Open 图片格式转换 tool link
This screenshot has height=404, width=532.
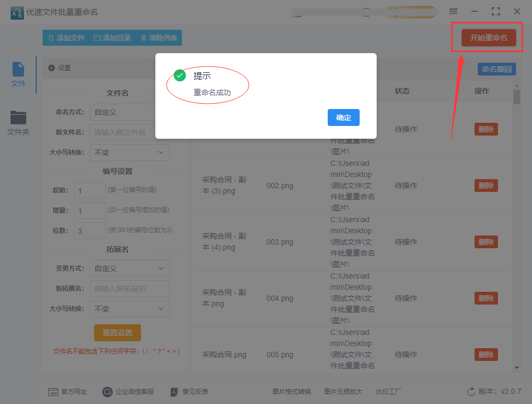[292, 392]
